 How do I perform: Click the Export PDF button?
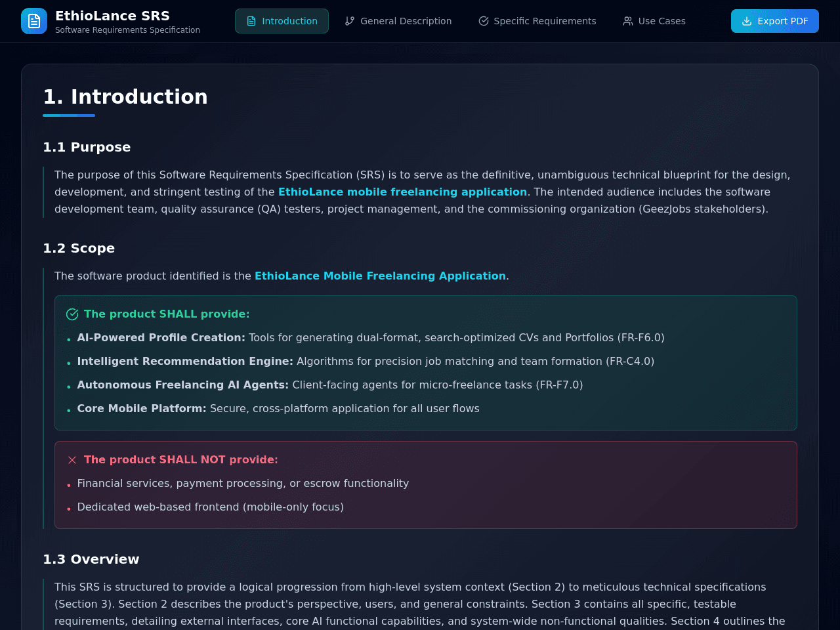pyautogui.click(x=775, y=21)
